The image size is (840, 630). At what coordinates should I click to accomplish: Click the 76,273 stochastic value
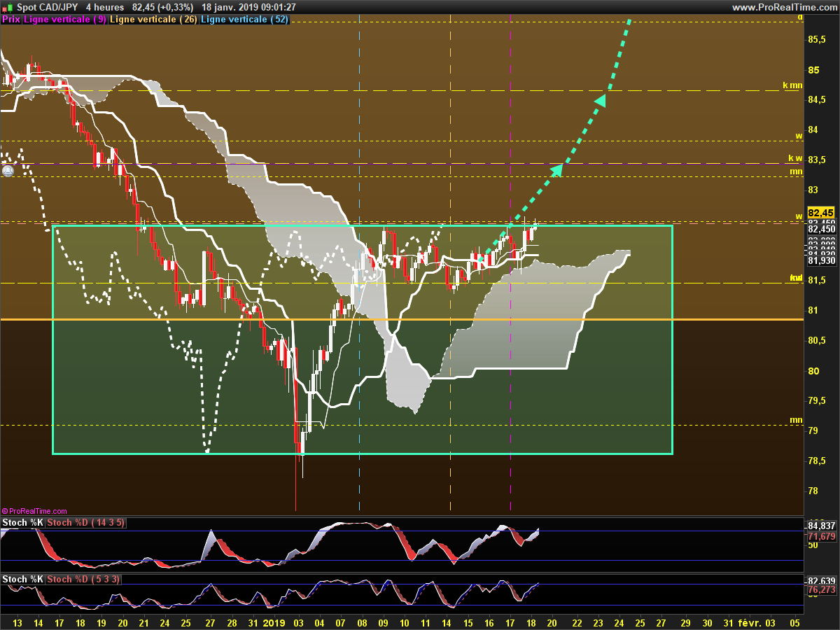point(821,590)
